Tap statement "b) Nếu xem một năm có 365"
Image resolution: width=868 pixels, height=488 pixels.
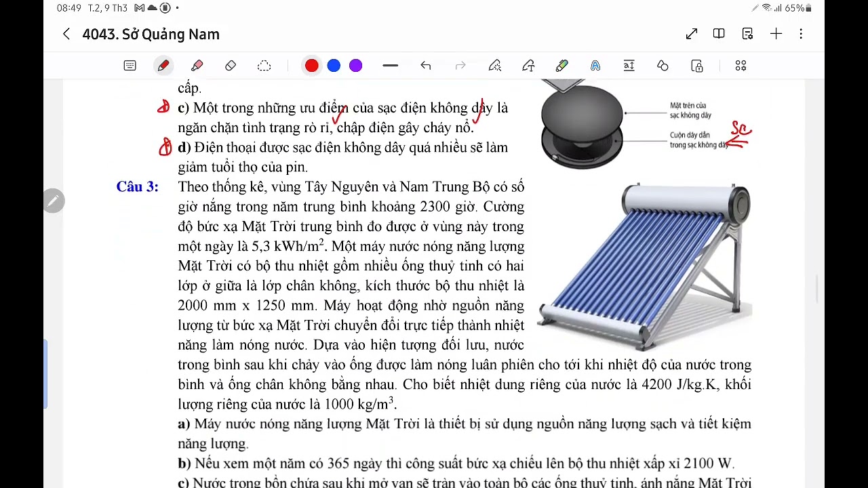[456, 464]
